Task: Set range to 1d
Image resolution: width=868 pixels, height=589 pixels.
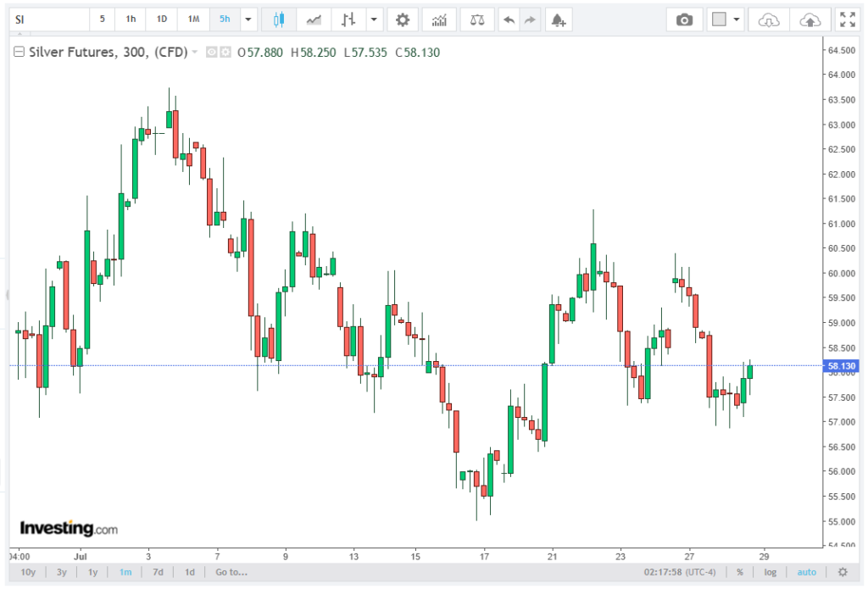Action: [189, 572]
